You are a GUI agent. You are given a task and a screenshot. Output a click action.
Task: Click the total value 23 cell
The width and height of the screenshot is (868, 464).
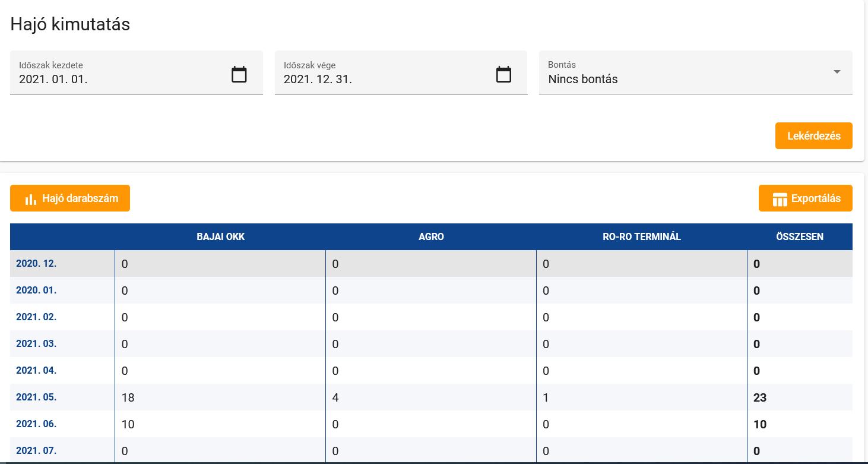760,397
